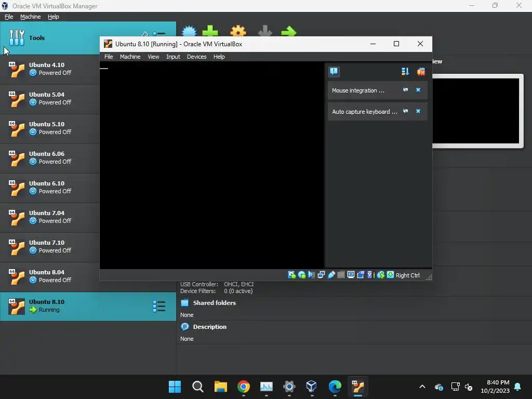This screenshot has height=399, width=532.
Task: Select the Ubuntu 7.04 virtual machine
Action: coord(50,217)
